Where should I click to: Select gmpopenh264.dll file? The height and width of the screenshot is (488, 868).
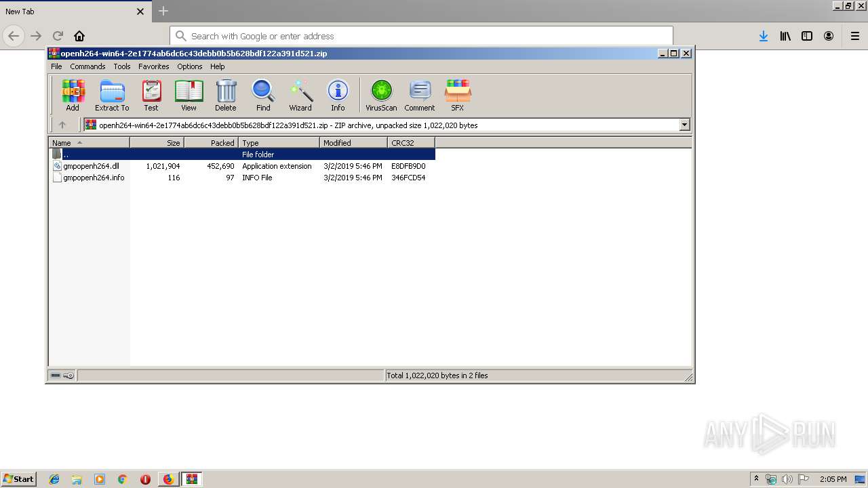[x=91, y=166]
